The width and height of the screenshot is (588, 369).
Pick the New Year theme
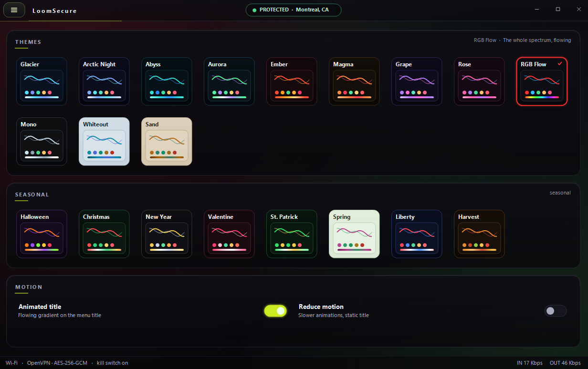[167, 234]
